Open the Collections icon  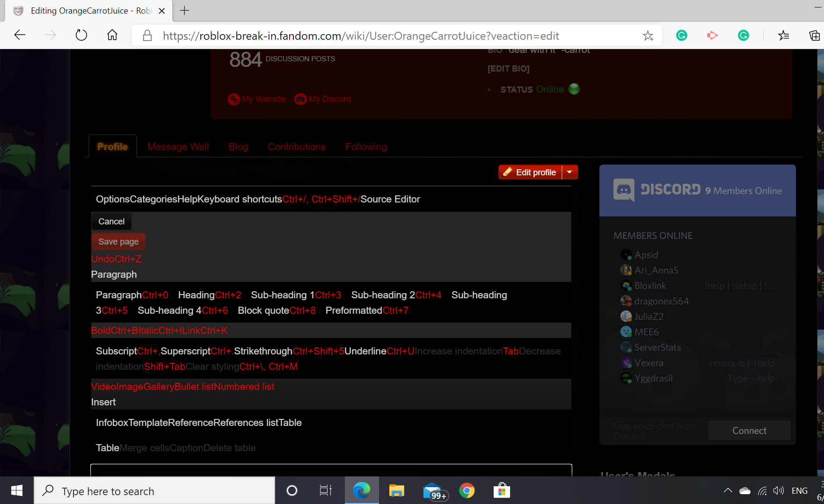click(x=815, y=36)
